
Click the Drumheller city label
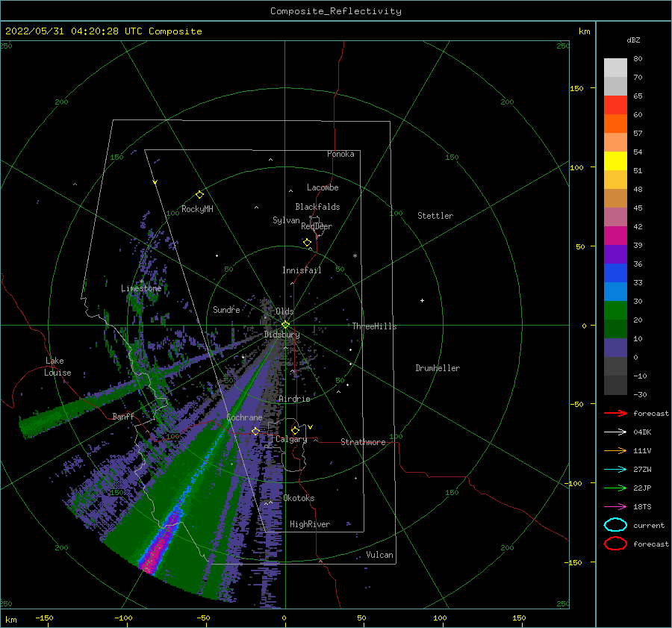pyautogui.click(x=437, y=368)
